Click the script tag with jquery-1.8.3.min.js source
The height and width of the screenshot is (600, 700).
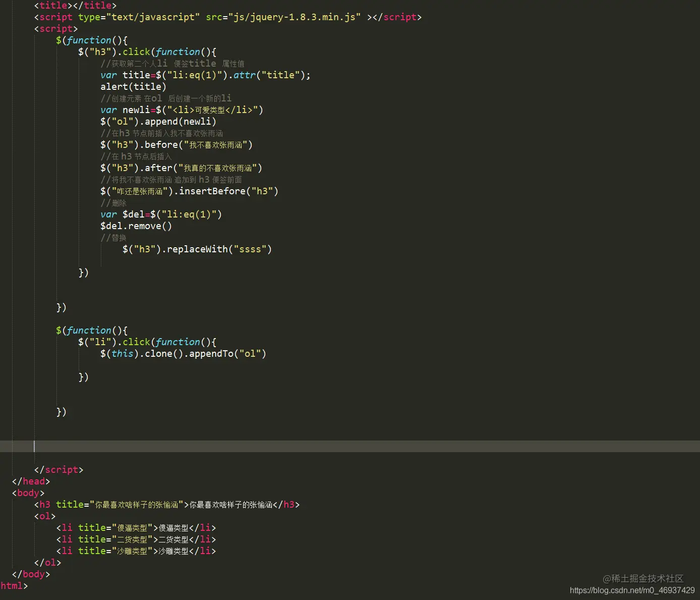click(x=228, y=17)
